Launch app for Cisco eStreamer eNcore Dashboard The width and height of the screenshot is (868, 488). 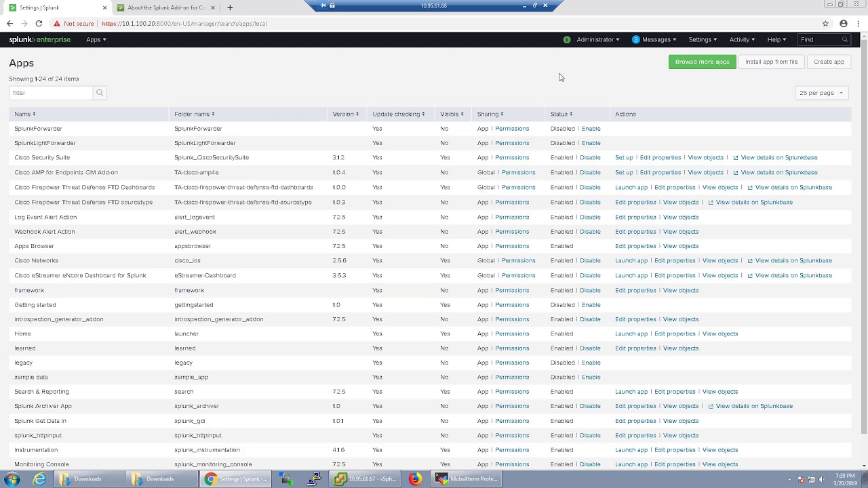pyautogui.click(x=631, y=275)
